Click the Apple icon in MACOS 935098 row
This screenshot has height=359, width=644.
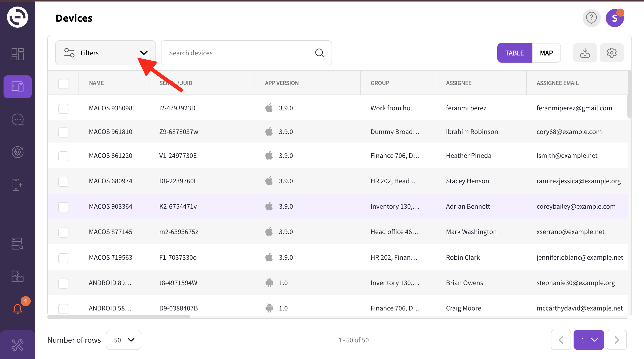(x=269, y=108)
